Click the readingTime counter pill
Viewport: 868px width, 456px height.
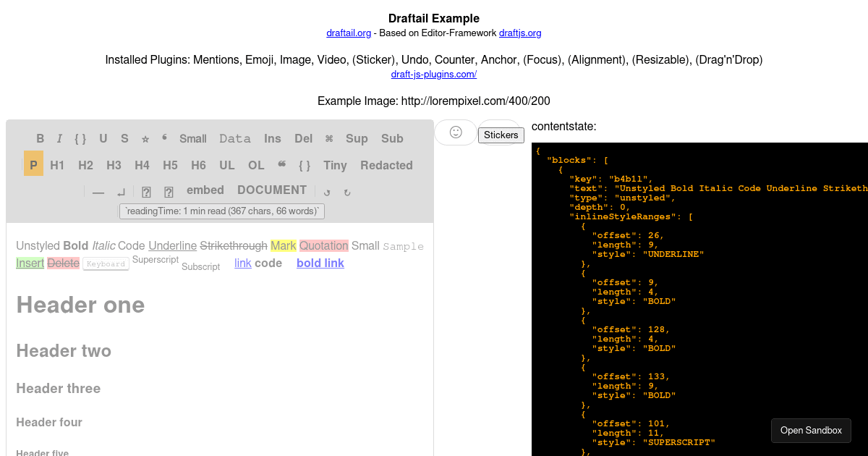click(x=222, y=211)
